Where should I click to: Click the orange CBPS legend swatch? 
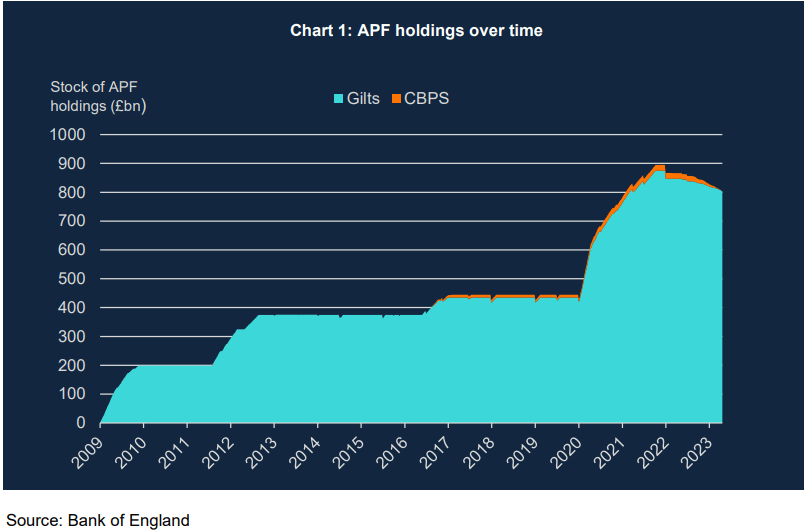coord(396,99)
